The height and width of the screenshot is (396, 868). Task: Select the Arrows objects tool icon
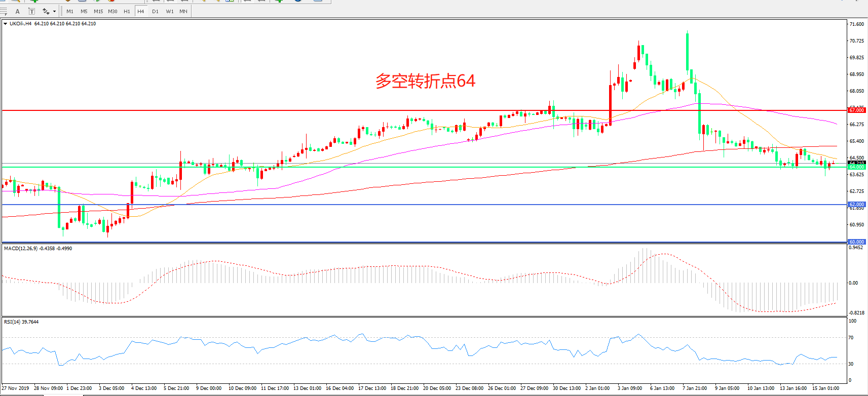[46, 11]
